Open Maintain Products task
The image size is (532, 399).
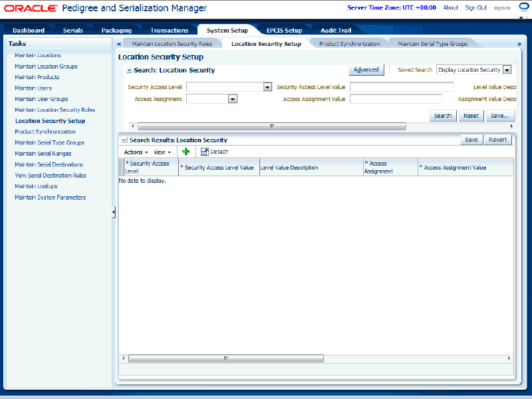pyautogui.click(x=37, y=77)
